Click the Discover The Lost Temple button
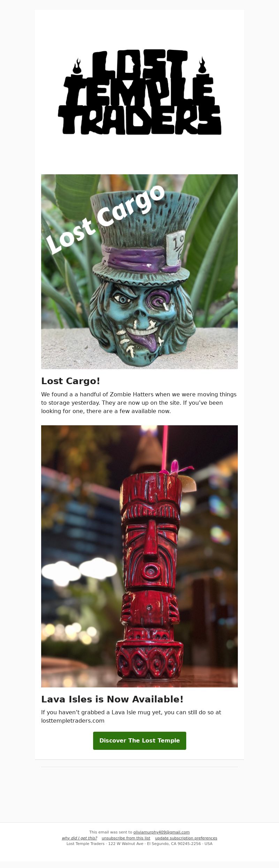 coord(139,740)
